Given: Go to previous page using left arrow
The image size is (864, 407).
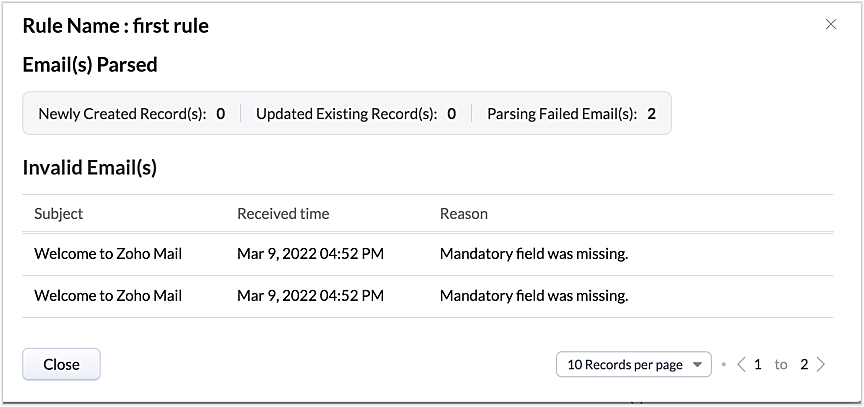Looking at the screenshot, I should click(x=741, y=364).
